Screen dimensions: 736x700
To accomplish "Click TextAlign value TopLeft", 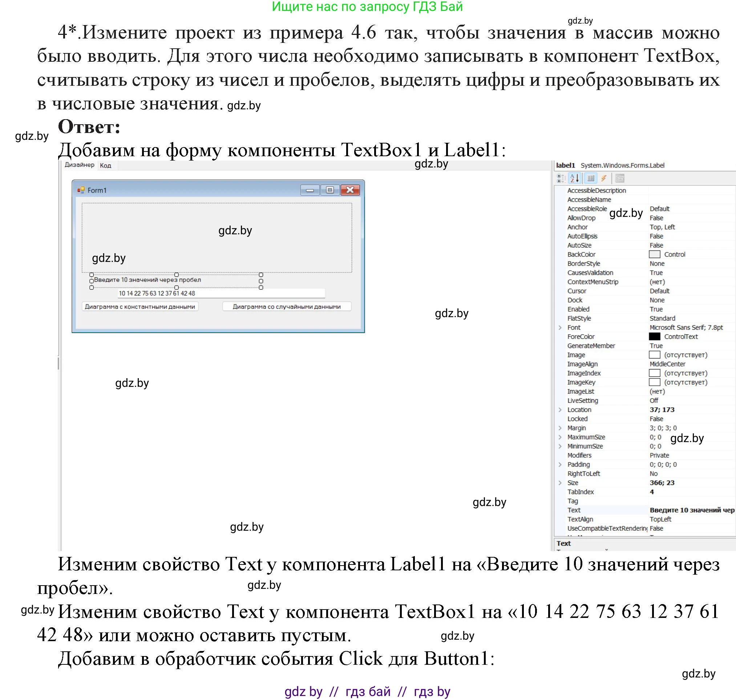I will click(660, 519).
